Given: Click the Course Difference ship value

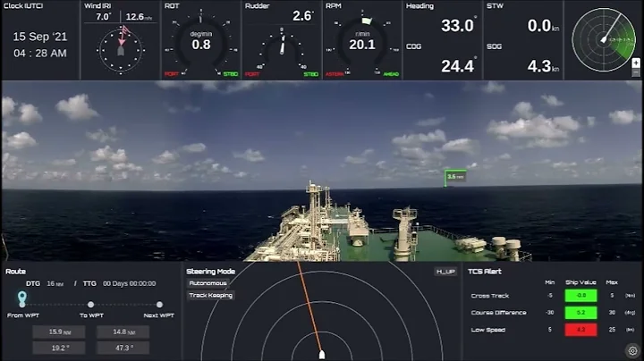Looking at the screenshot, I should [580, 313].
